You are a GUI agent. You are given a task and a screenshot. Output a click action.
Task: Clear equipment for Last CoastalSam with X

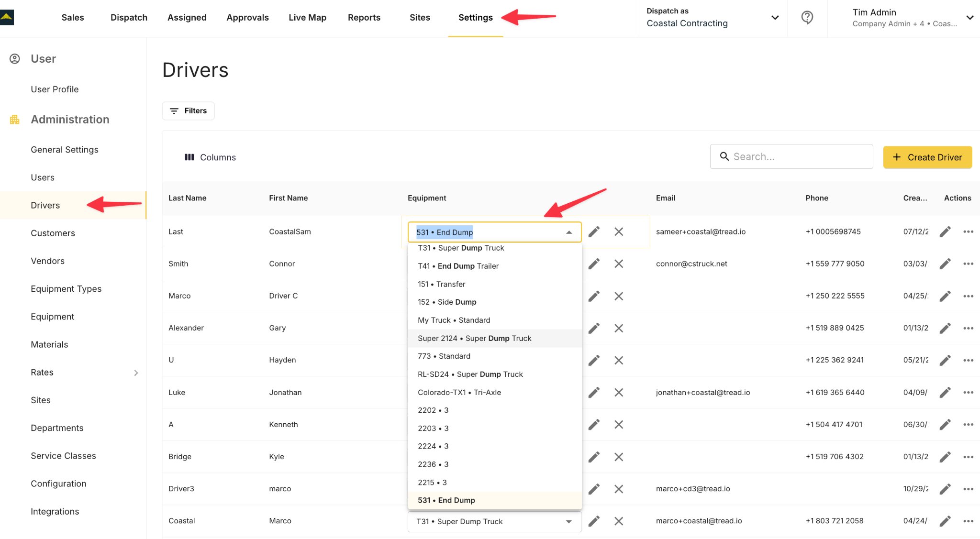(x=619, y=232)
